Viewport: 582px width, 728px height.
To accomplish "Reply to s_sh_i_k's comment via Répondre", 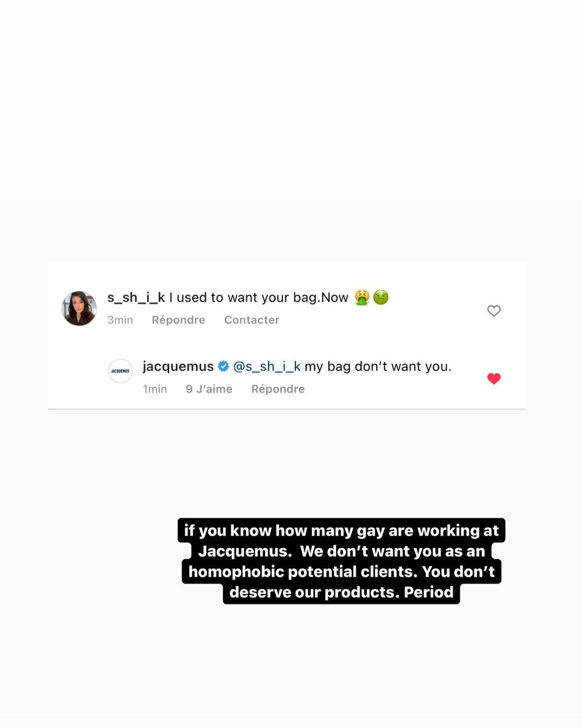I will [178, 320].
